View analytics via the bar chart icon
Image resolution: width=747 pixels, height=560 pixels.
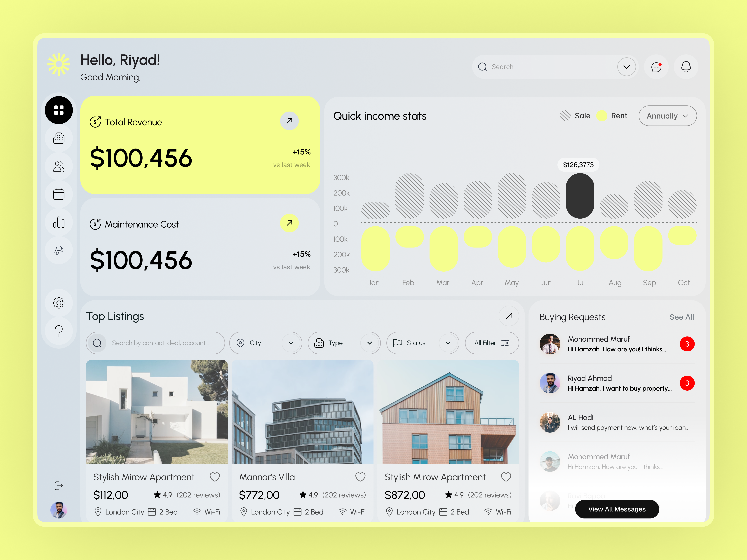(59, 222)
